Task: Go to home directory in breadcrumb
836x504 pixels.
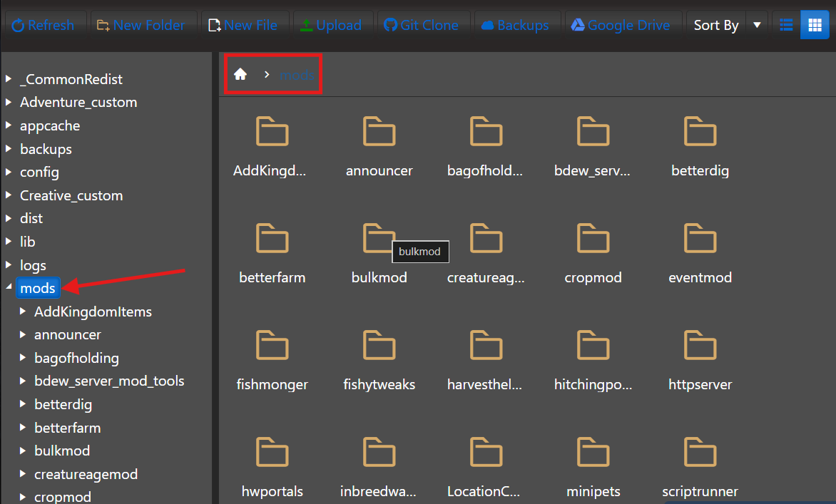Action: pyautogui.click(x=240, y=74)
